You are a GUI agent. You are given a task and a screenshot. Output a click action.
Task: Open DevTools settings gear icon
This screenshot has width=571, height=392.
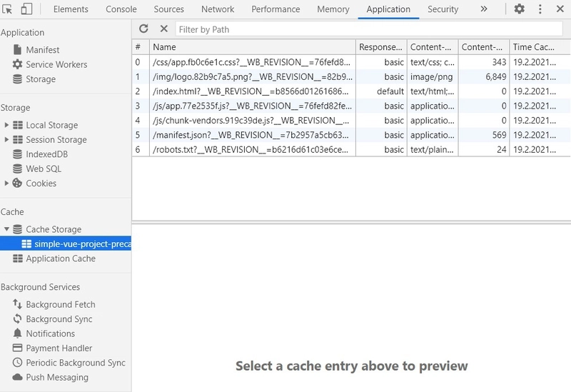[x=519, y=9]
